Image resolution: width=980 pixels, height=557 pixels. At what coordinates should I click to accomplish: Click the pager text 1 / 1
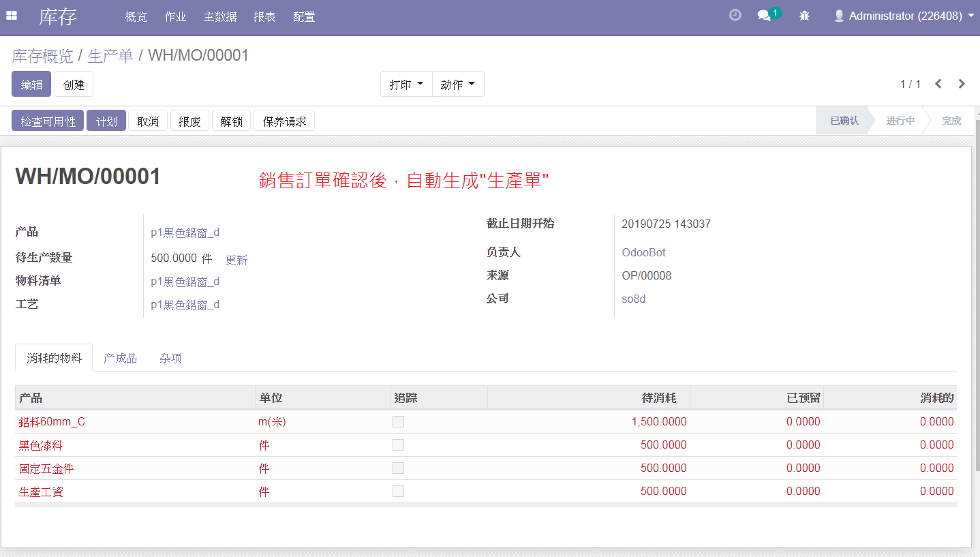pos(910,85)
